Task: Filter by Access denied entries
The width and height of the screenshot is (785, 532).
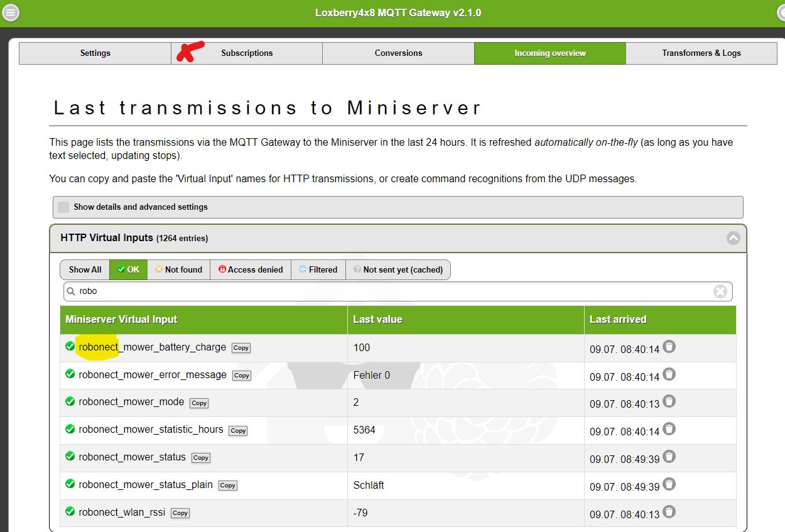Action: click(251, 269)
